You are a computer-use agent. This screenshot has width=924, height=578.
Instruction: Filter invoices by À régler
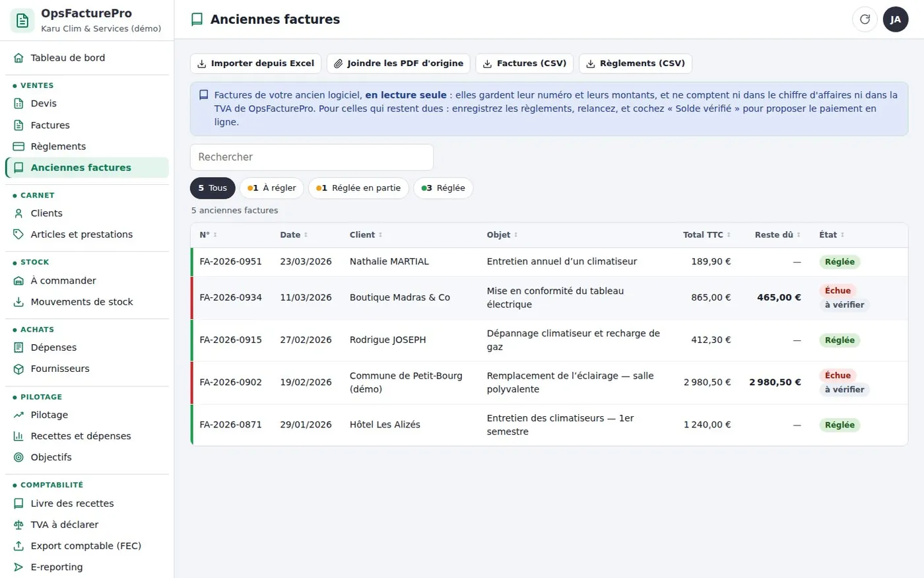point(271,188)
